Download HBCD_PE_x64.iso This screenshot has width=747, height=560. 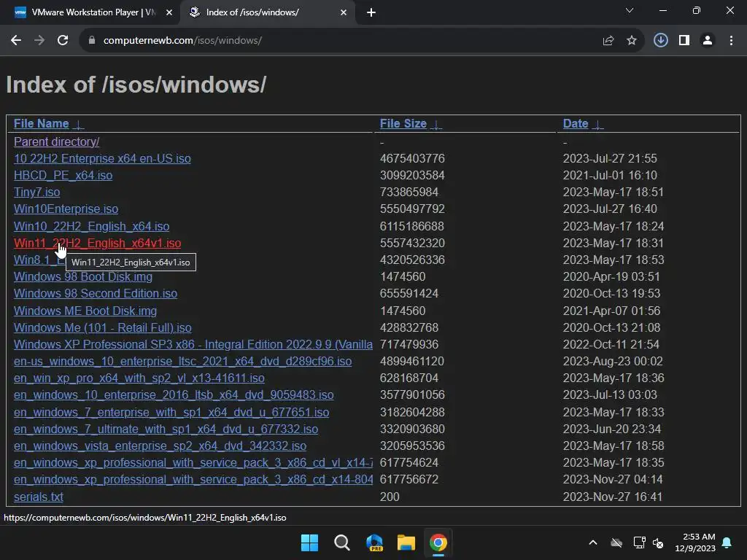click(x=63, y=175)
